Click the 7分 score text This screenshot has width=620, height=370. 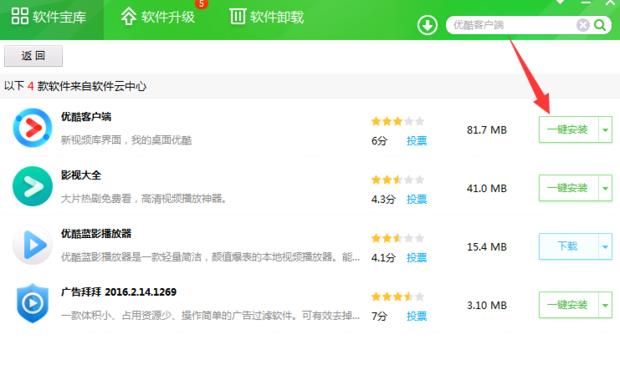click(379, 316)
